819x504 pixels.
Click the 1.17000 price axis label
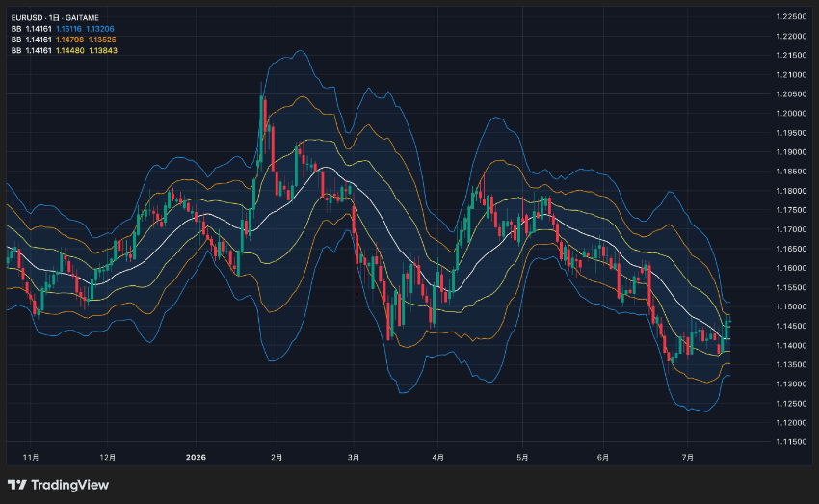point(791,229)
